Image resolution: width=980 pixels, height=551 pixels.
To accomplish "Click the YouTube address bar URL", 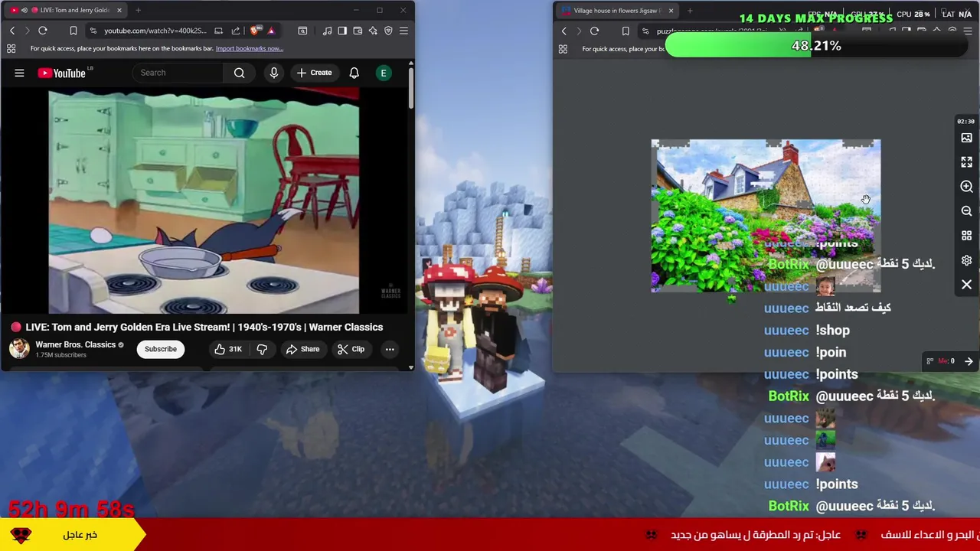I will [155, 31].
